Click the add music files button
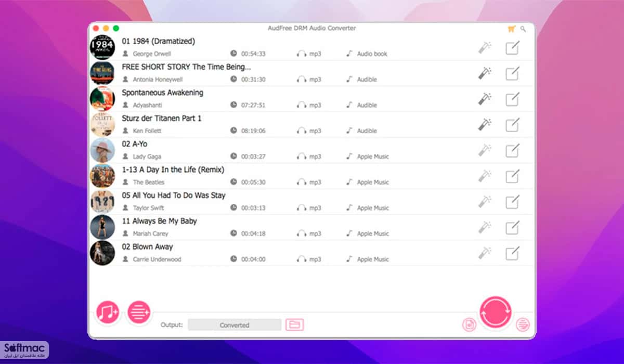The width and height of the screenshot is (624, 364). click(108, 313)
